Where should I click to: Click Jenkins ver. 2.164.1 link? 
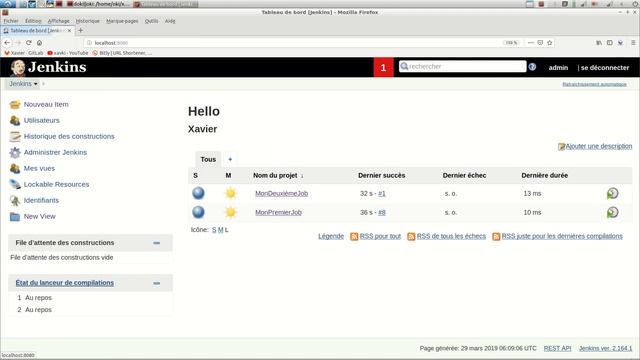[605, 348]
